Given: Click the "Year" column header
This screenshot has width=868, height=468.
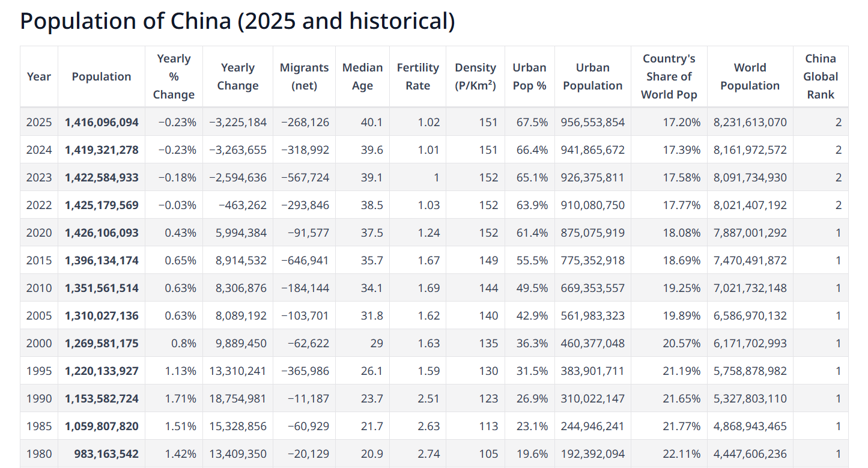Looking at the screenshot, I should [39, 77].
